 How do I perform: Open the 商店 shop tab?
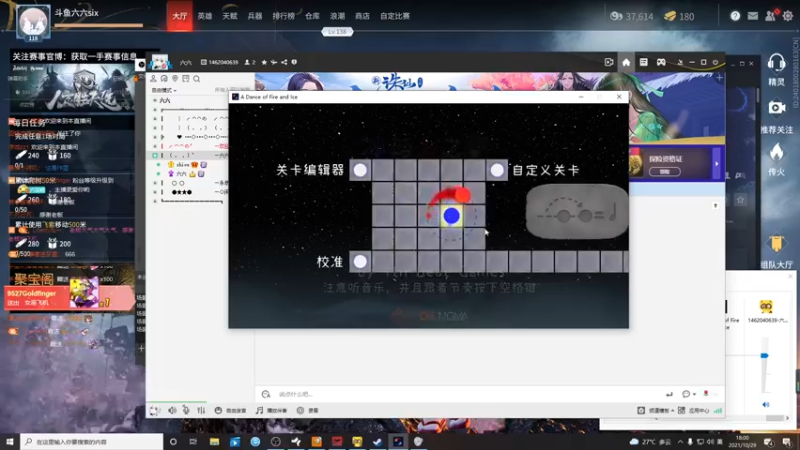362,16
